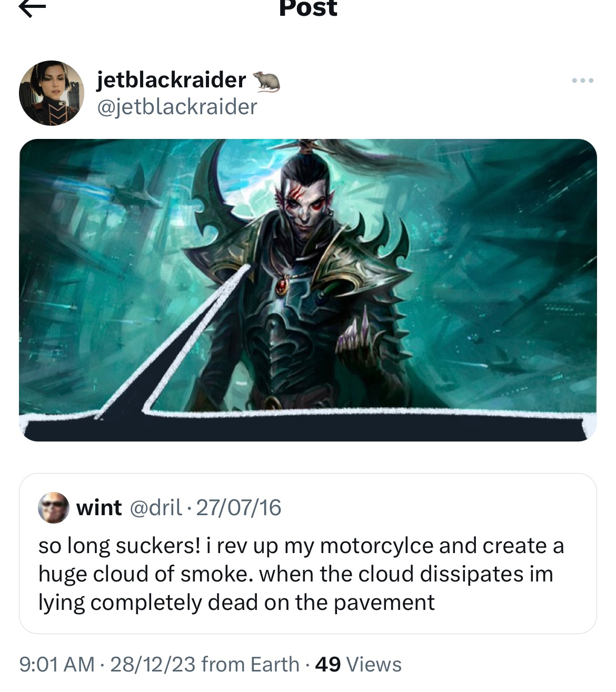Open the @dril handle in the quote
Screen dimensions: 616x692
[x=155, y=508]
